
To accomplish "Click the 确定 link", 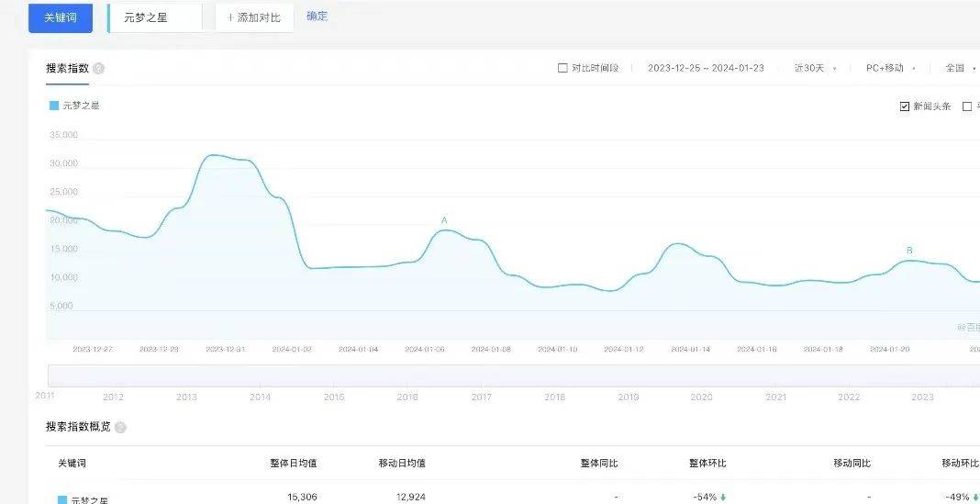I will pos(317,17).
